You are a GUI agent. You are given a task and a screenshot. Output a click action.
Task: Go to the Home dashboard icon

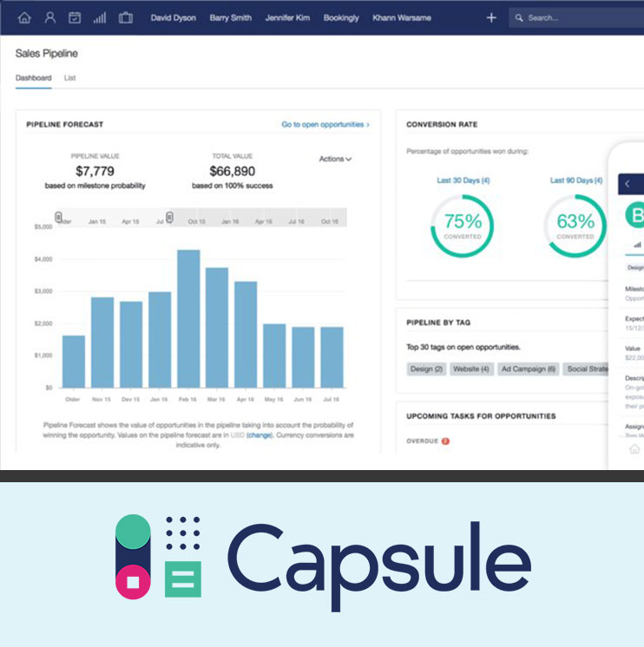(x=23, y=17)
